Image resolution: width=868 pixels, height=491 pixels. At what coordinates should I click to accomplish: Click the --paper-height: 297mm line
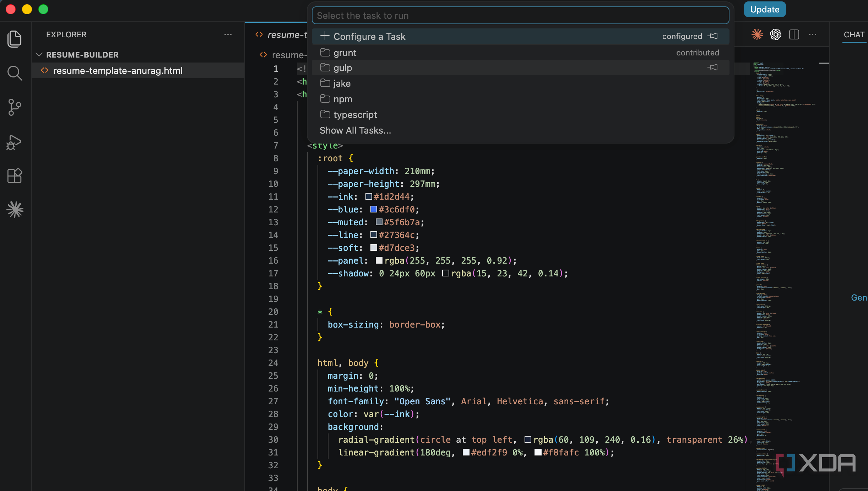pyautogui.click(x=384, y=184)
